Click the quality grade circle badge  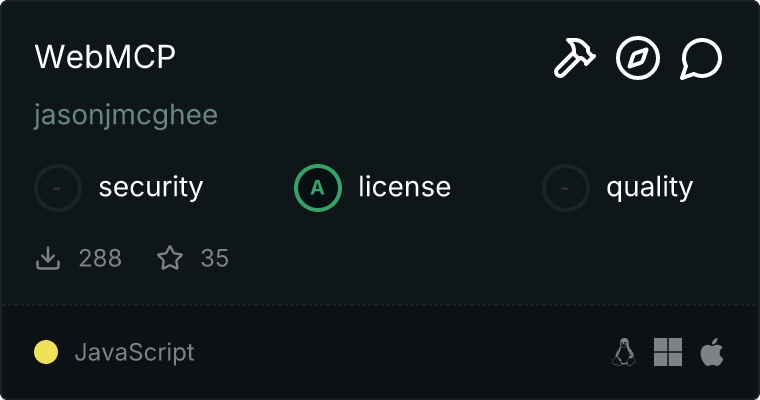click(x=566, y=187)
